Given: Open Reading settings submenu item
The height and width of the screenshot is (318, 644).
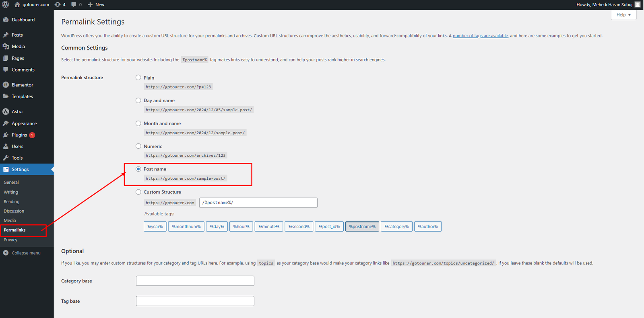Looking at the screenshot, I should [12, 202].
